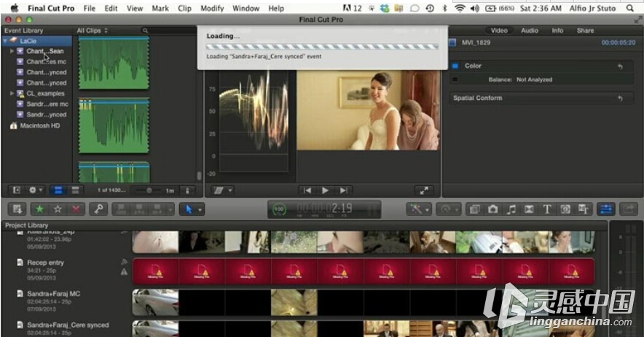Go to previous edit in viewer
The height and width of the screenshot is (337, 644).
pyautogui.click(x=307, y=190)
